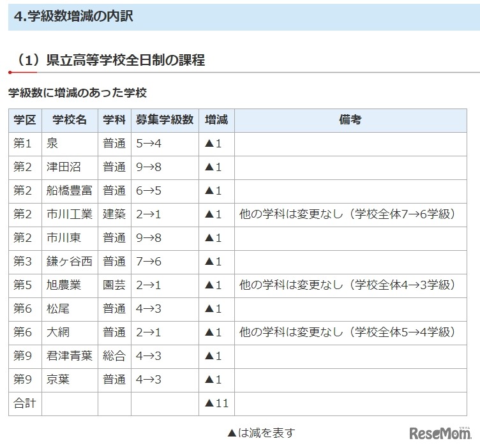Screen dimensions: 480x448
Task: Click the note mentioning 学校全体4→3学級
Action: pyautogui.click(x=348, y=285)
